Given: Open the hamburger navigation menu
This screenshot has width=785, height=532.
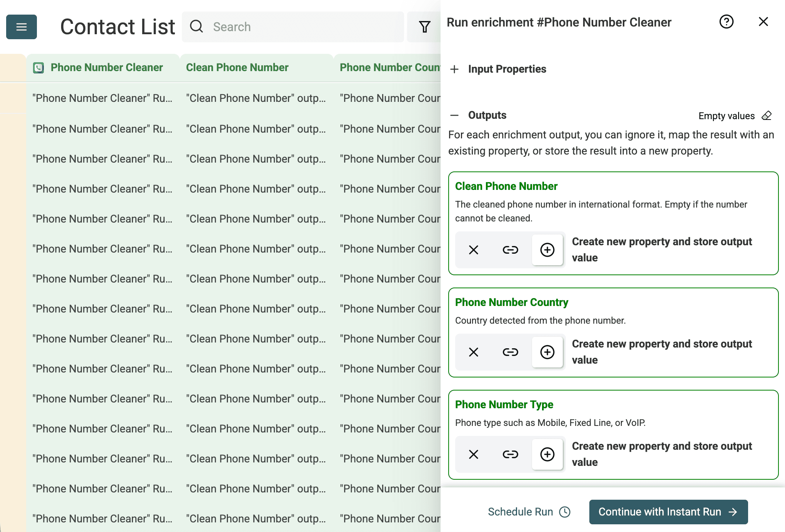Looking at the screenshot, I should [x=21, y=27].
